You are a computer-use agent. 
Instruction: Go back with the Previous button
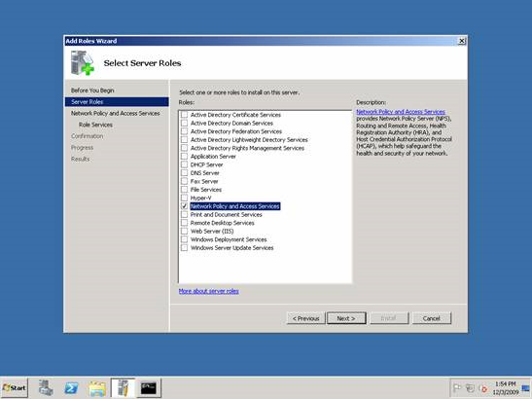coord(305,318)
